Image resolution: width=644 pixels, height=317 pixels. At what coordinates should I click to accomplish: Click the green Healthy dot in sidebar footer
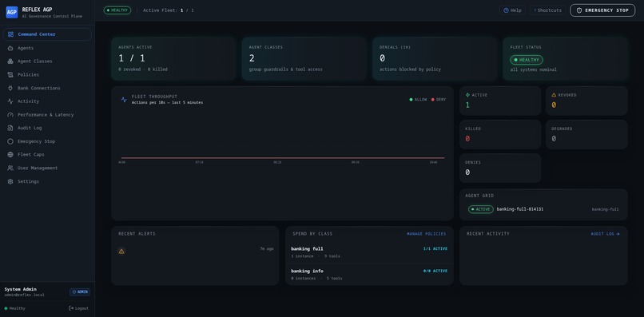(x=6, y=308)
